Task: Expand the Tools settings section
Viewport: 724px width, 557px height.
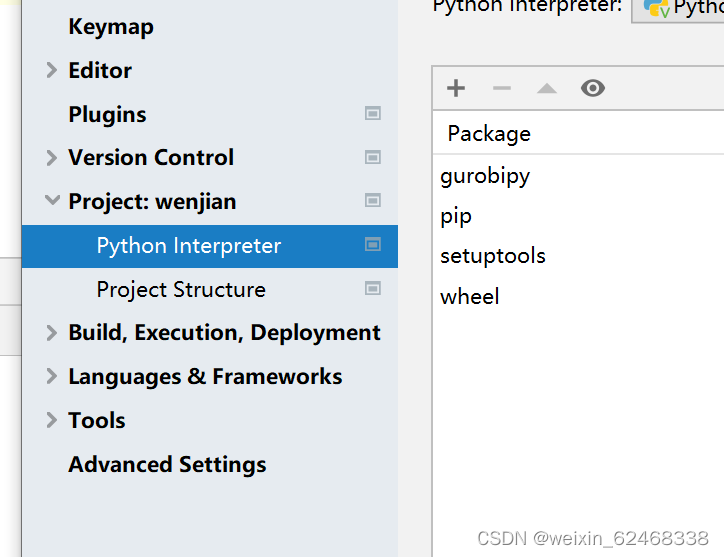Action: point(52,420)
